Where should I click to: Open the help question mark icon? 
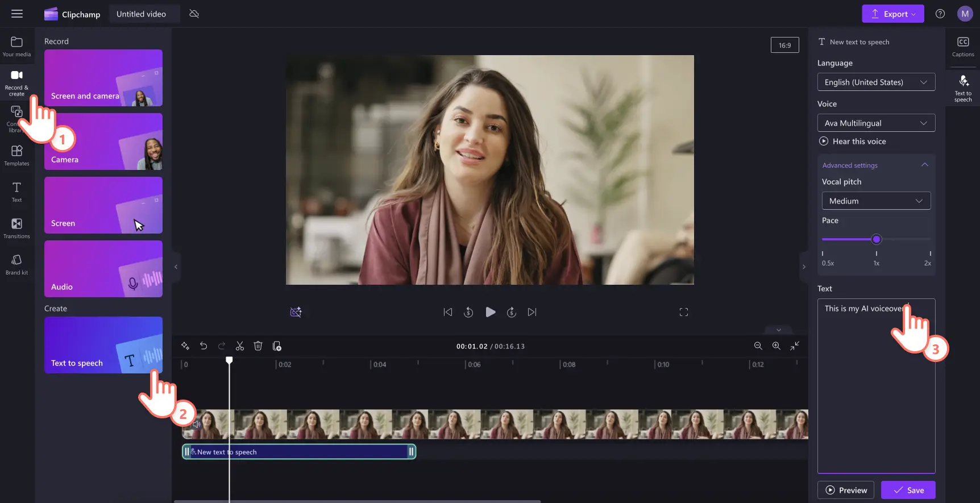(x=940, y=14)
